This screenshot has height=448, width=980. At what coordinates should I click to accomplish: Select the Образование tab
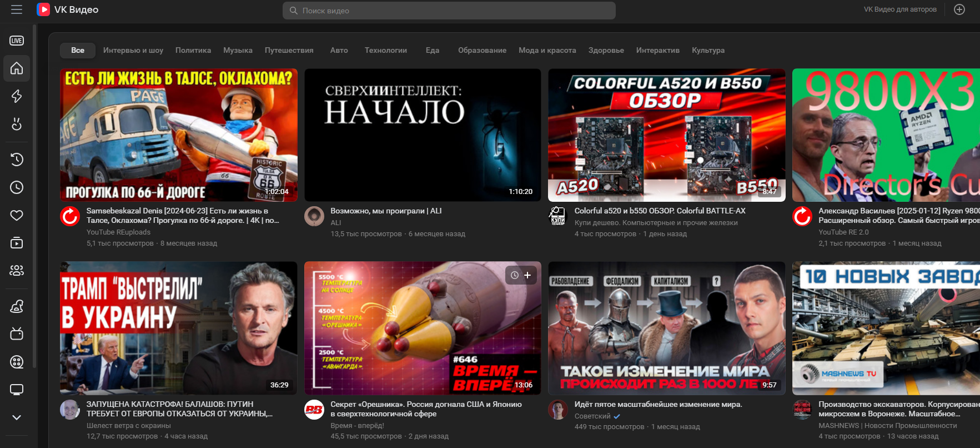tap(482, 50)
